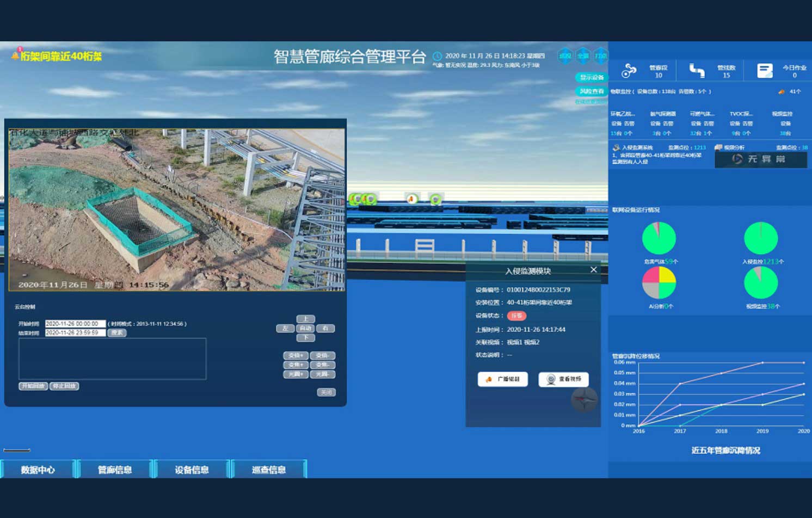Screen dimensions: 812x518
Task: Click the 入侵监测系统 icon
Action: [616, 147]
